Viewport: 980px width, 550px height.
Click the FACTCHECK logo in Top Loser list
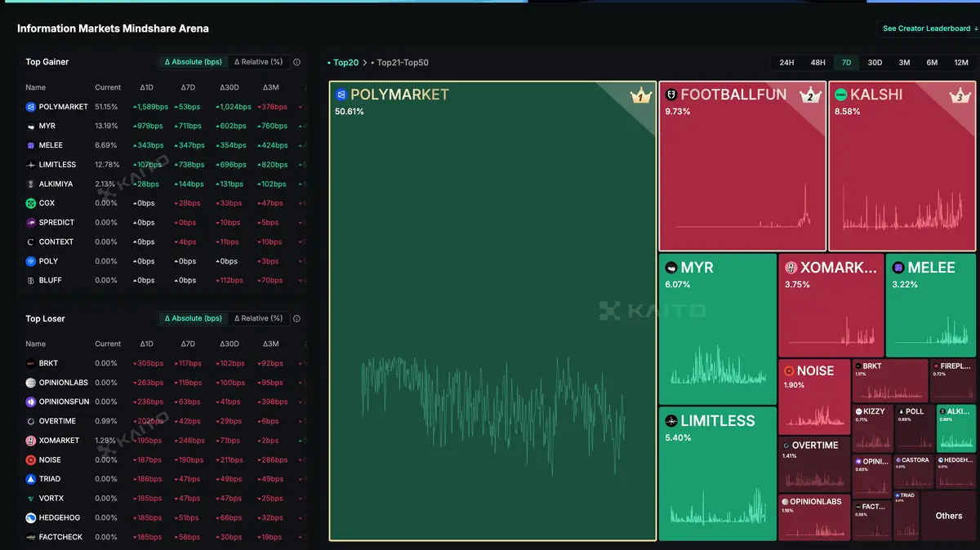click(x=30, y=537)
